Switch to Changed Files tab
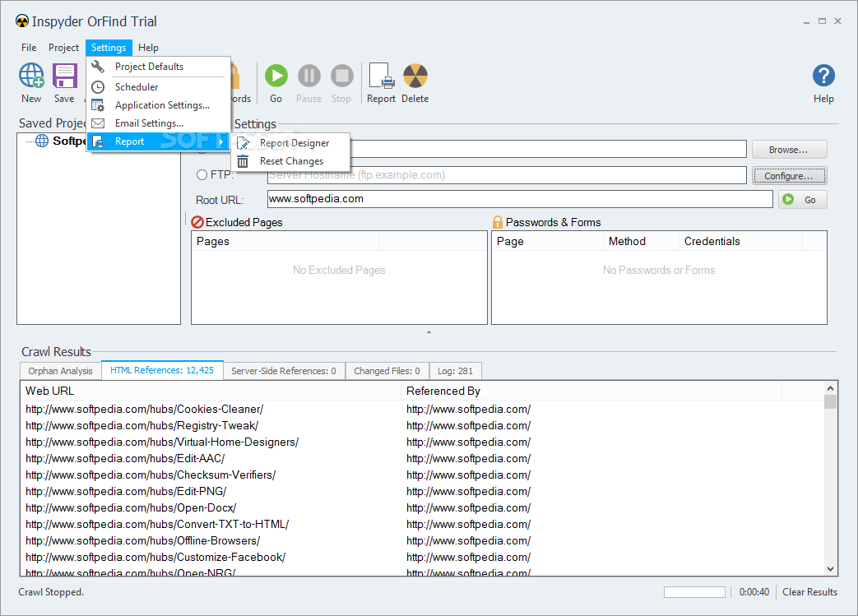 (x=387, y=371)
